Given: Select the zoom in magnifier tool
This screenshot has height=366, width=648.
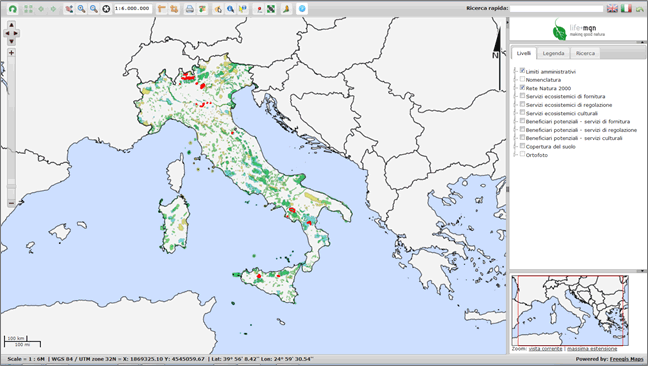Looking at the screenshot, I should tap(81, 9).
